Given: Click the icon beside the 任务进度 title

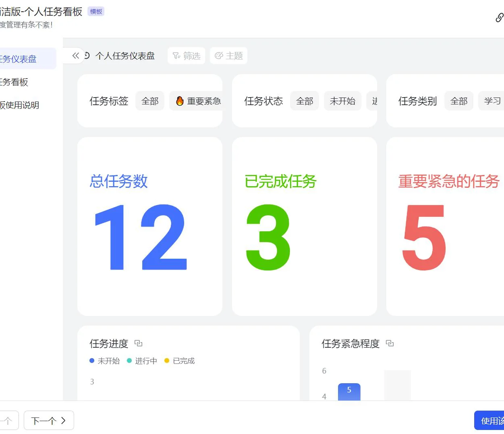Looking at the screenshot, I should pos(139,343).
